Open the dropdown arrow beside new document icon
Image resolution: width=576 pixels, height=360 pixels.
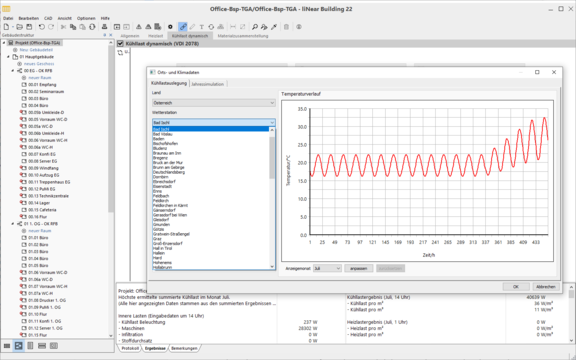pyautogui.click(x=12, y=27)
